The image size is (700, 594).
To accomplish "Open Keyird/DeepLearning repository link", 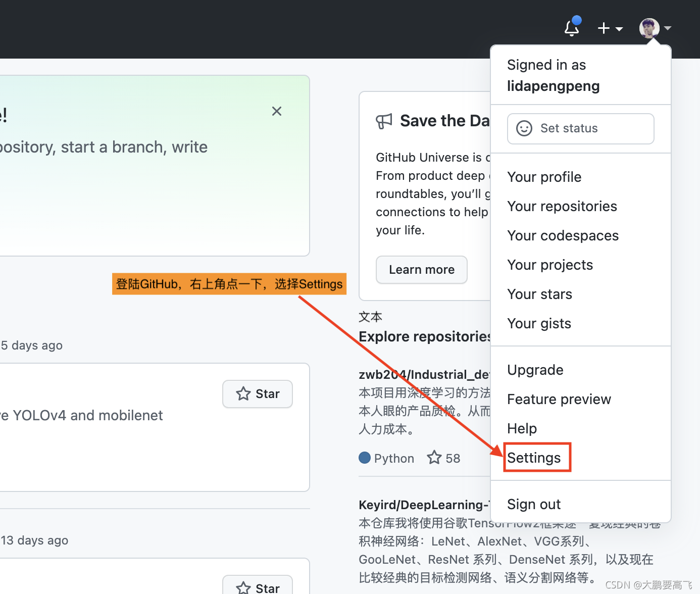I will click(424, 505).
